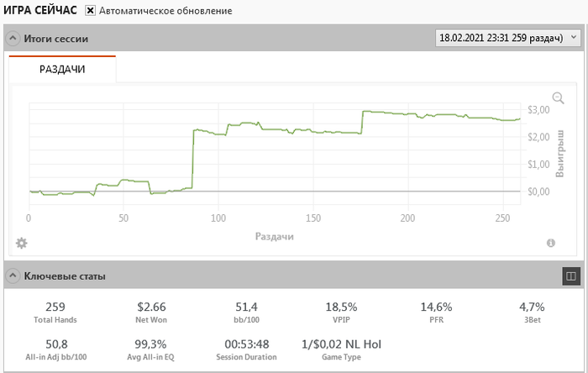
Task: Click the chart info icon
Action: pos(551,243)
